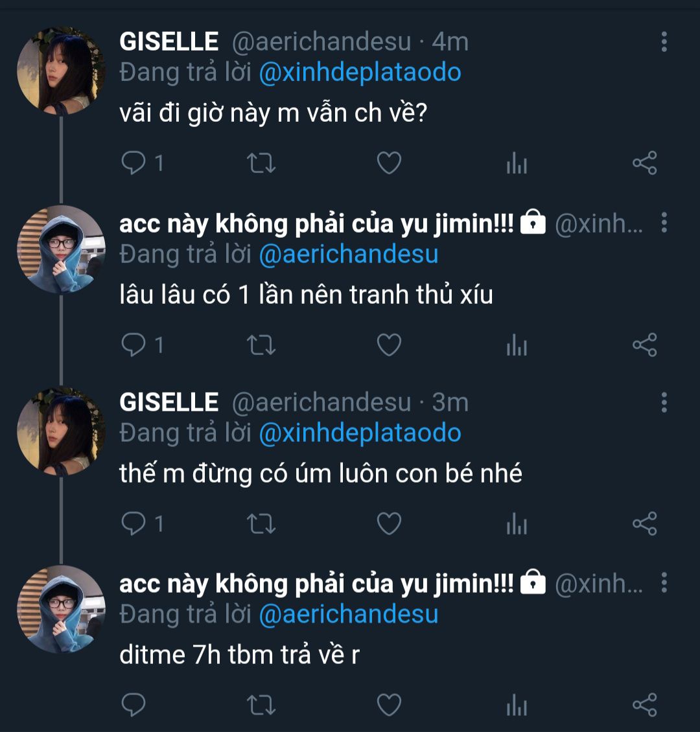Screen dimensions: 700x732
Task: Open more options on the last tweet
Action: (x=664, y=584)
